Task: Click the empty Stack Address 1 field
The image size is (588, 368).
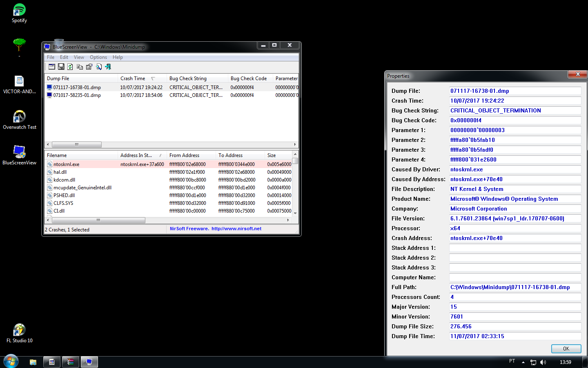Action: coord(515,248)
